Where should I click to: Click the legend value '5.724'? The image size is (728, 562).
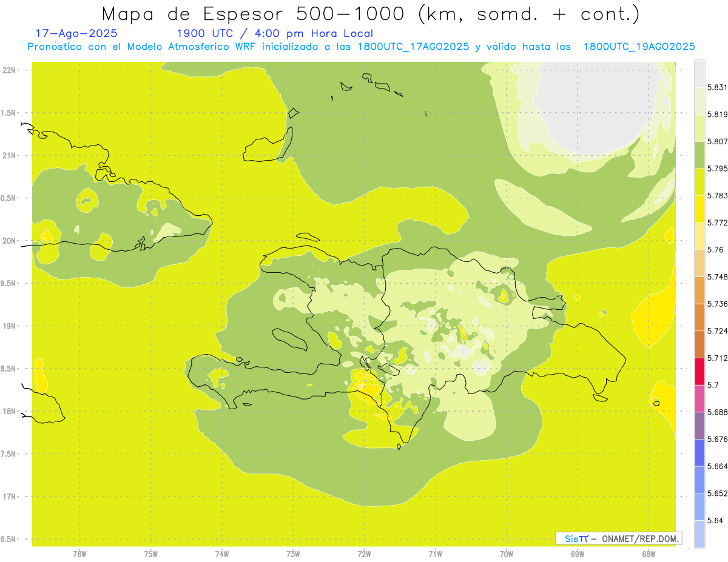[x=718, y=331]
